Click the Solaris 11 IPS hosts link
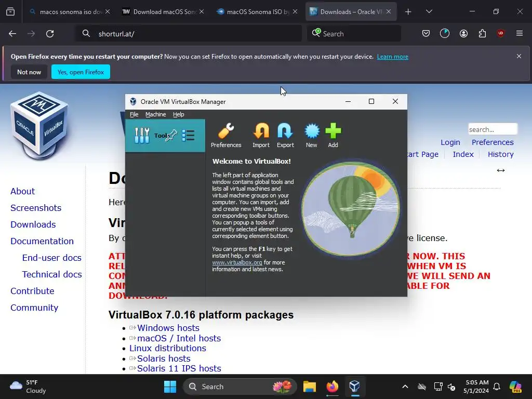 [x=179, y=368]
